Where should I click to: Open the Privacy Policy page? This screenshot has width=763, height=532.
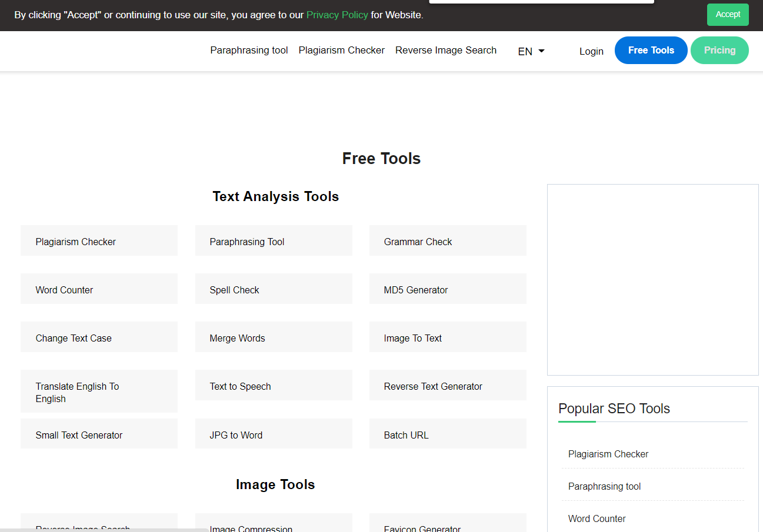(x=337, y=15)
